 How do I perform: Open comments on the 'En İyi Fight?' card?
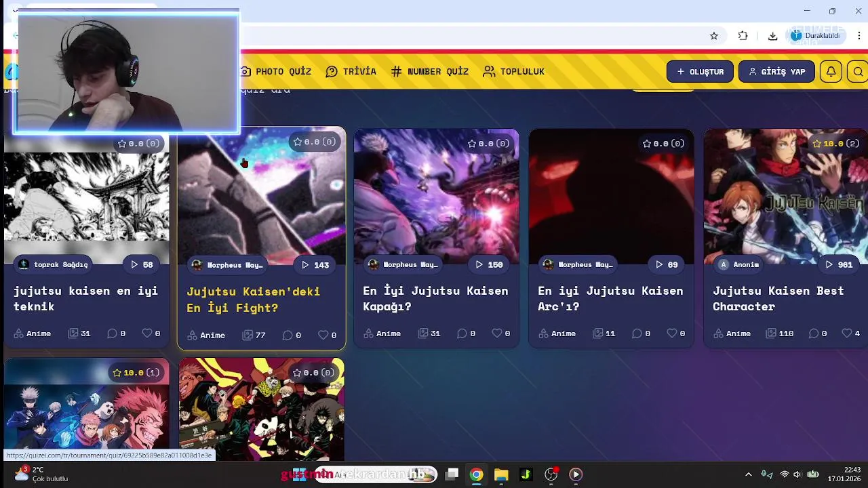point(292,335)
